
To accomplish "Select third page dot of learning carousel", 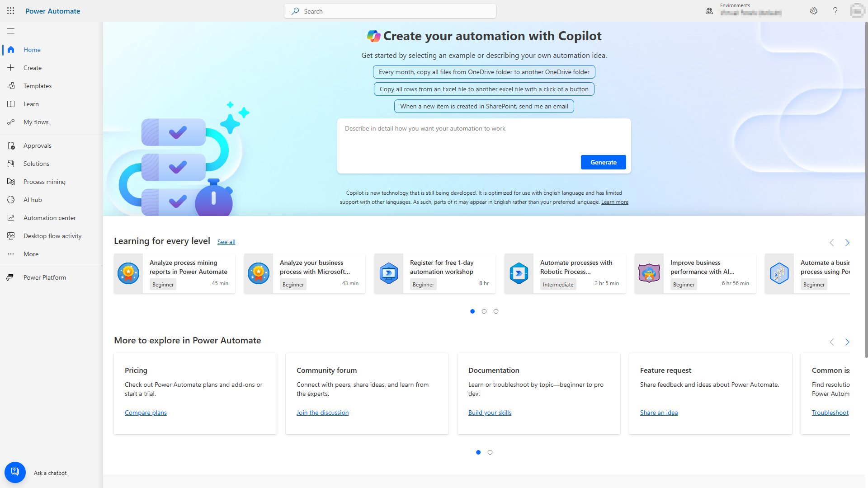I will (x=496, y=311).
